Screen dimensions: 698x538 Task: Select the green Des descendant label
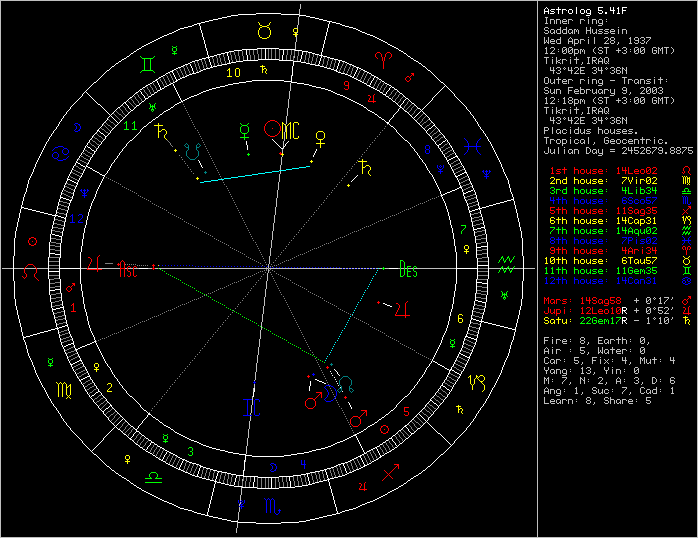(x=407, y=268)
